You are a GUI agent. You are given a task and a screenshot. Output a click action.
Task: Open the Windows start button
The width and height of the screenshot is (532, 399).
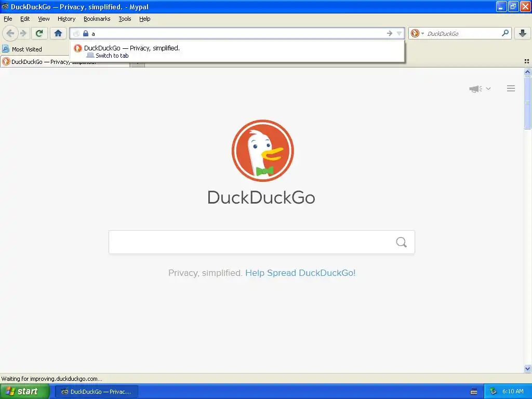point(24,392)
